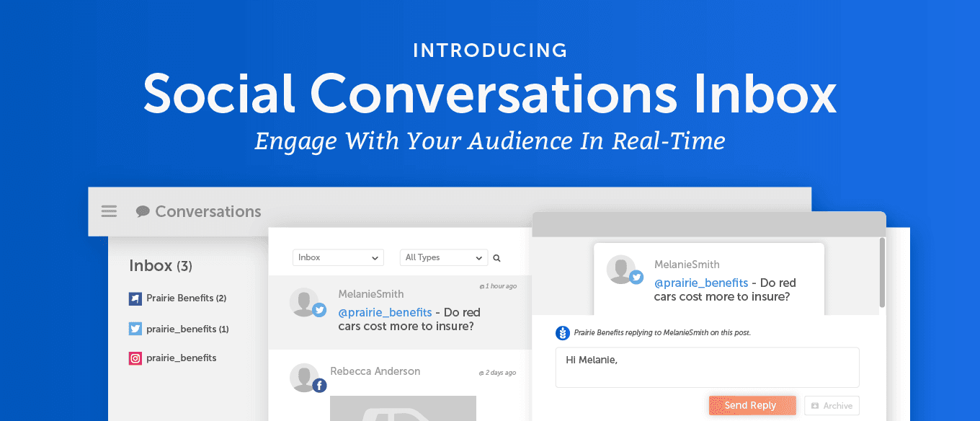Open the image thumbnail in Rebecca Anderson's post
This screenshot has width=980, height=421.
(x=403, y=408)
